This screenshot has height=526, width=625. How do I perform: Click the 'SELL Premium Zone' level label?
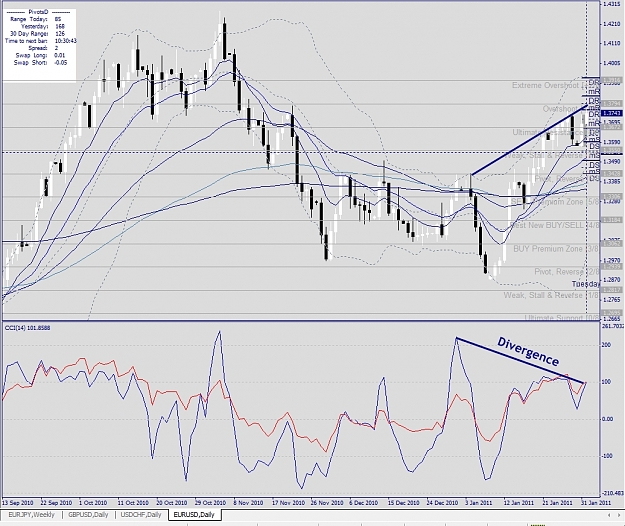tap(554, 202)
